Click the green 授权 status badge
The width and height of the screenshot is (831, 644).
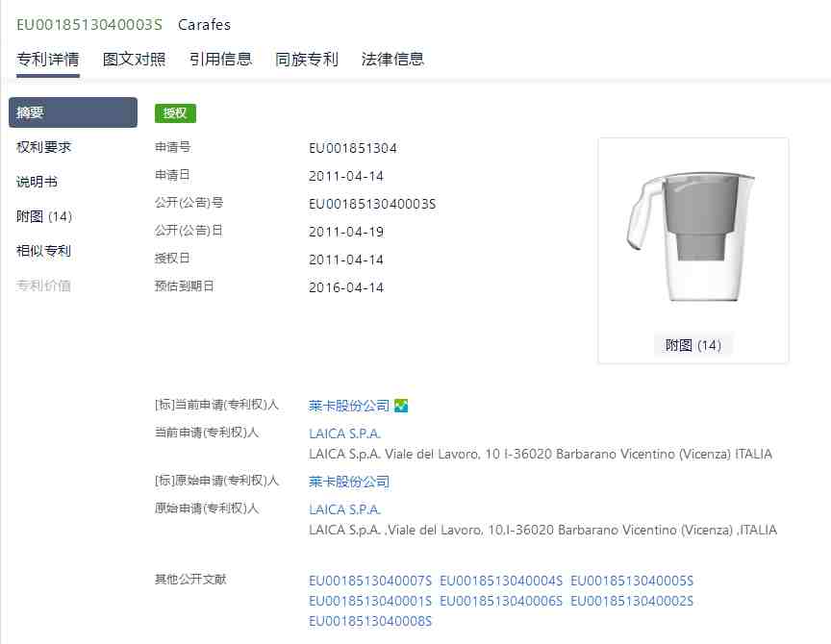coord(175,112)
